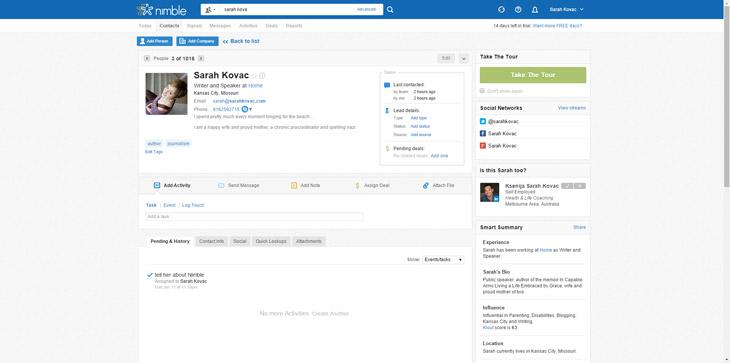Switch to the Attachments tab

[x=309, y=242]
